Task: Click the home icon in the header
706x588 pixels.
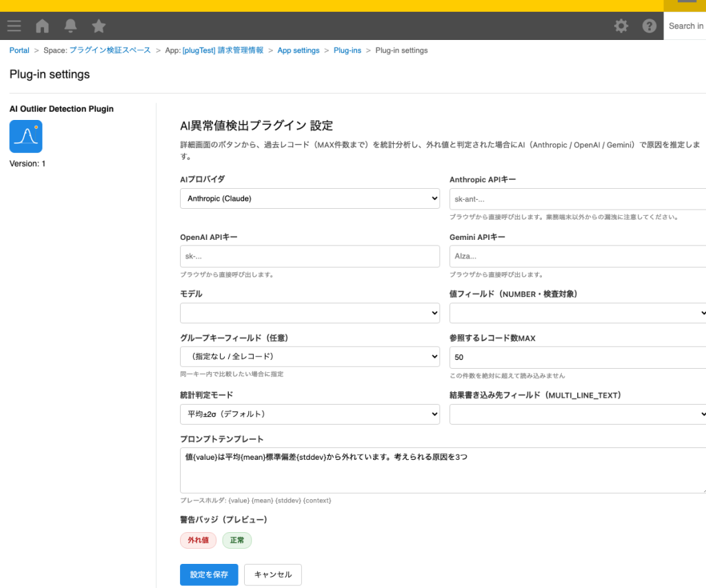Action: (41, 26)
